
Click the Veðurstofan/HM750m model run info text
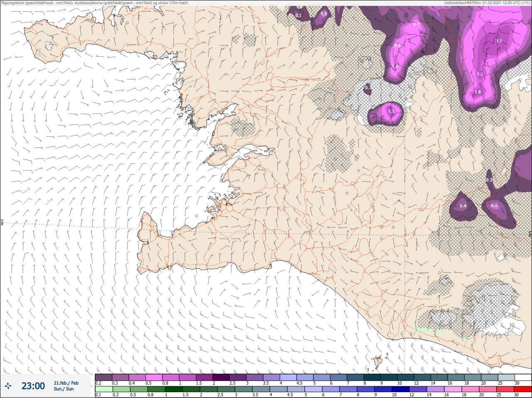point(487,3)
